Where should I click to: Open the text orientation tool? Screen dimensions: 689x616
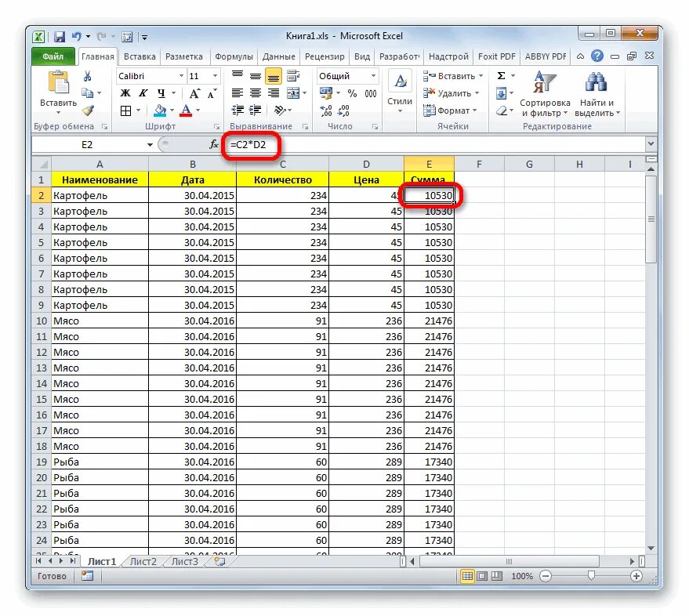[x=280, y=111]
